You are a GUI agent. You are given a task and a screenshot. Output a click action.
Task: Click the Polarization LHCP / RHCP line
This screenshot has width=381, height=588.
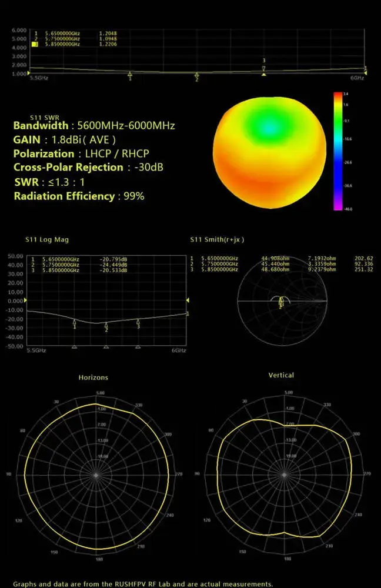(81, 153)
